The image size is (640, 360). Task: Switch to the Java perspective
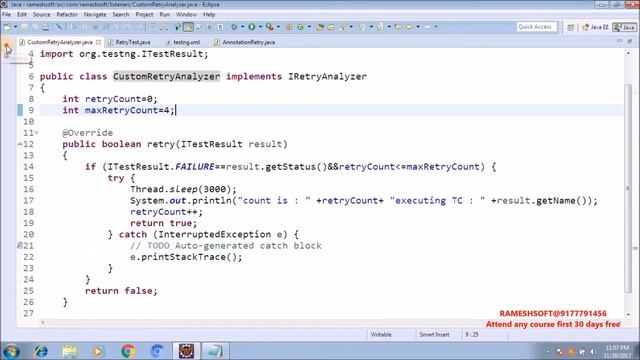pos(625,27)
